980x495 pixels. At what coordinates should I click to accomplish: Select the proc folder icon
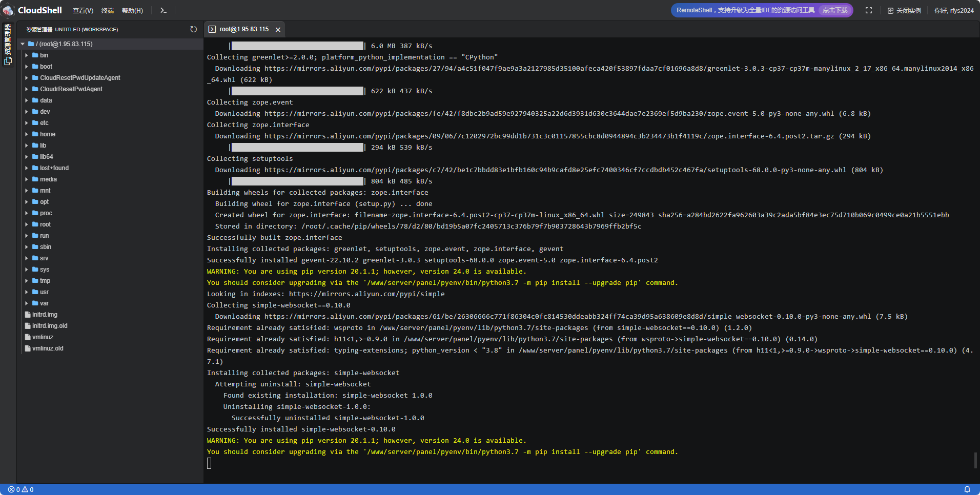tap(35, 213)
